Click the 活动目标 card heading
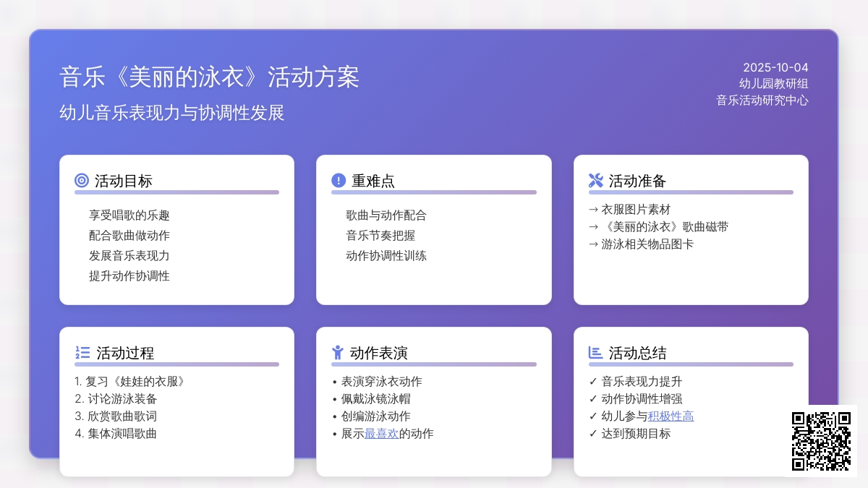Image resolution: width=868 pixels, height=488 pixels. pyautogui.click(x=124, y=181)
